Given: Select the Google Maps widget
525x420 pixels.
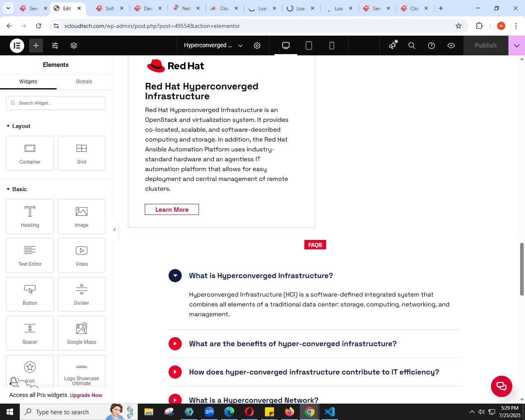Looking at the screenshot, I should click(82, 333).
